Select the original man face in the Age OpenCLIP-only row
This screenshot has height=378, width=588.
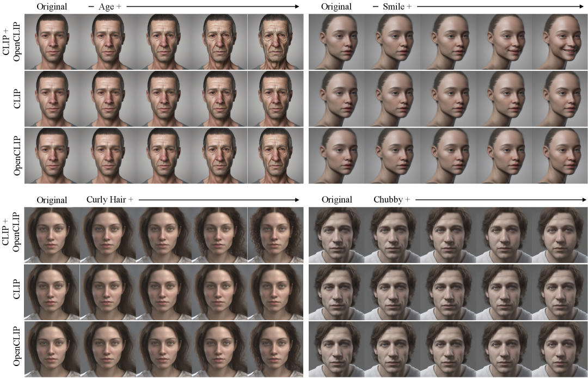pos(52,156)
